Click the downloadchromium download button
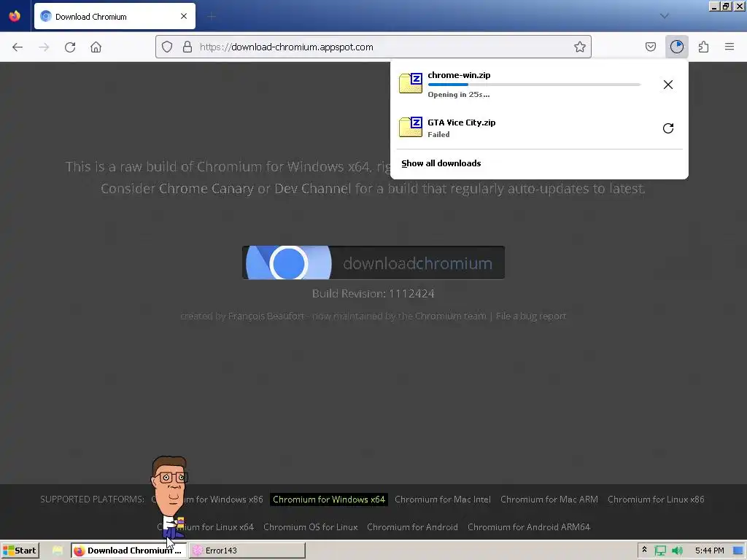 tap(373, 262)
